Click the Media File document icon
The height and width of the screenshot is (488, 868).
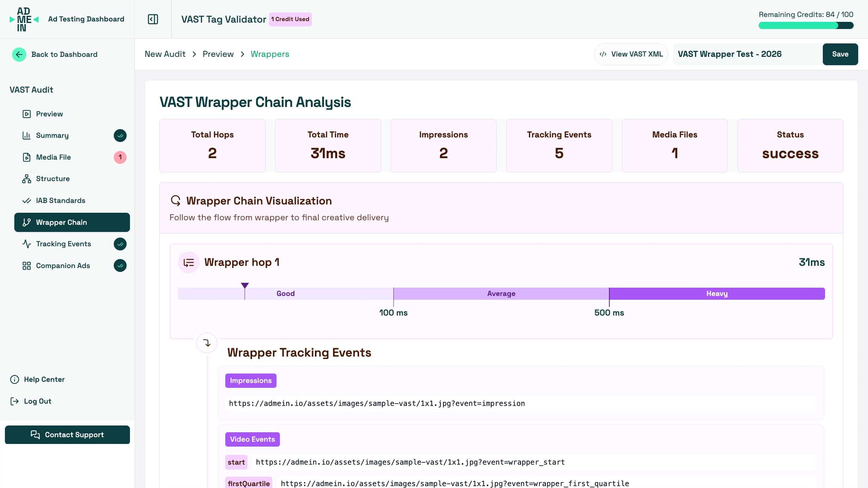point(26,157)
